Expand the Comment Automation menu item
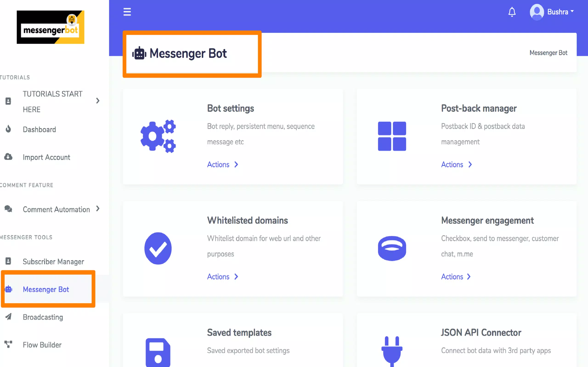The width and height of the screenshot is (588, 367). click(98, 209)
